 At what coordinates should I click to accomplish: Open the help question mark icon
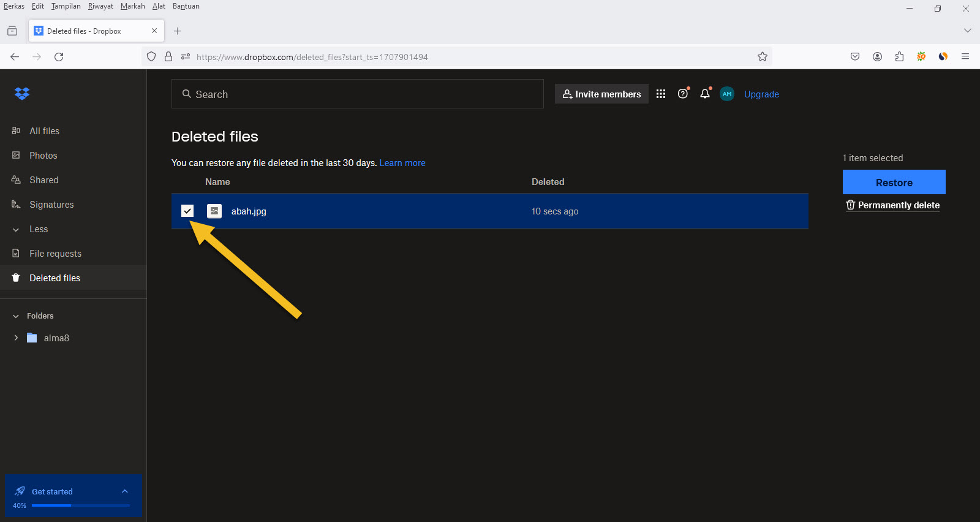[x=683, y=94]
